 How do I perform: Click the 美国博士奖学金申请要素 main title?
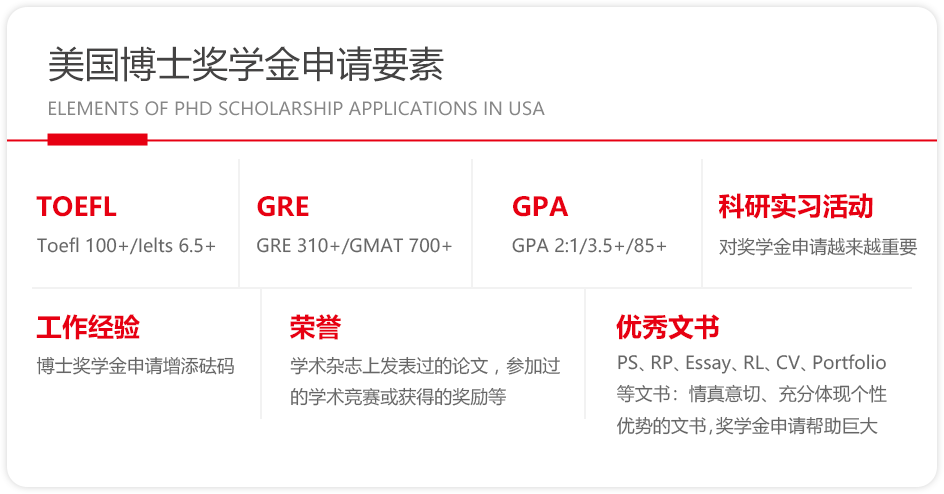click(x=246, y=65)
